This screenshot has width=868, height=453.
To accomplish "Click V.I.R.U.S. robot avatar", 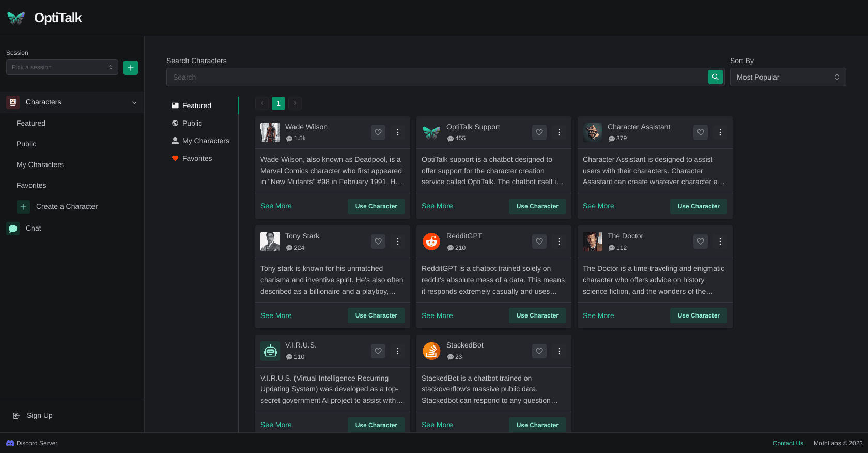I will click(x=270, y=351).
